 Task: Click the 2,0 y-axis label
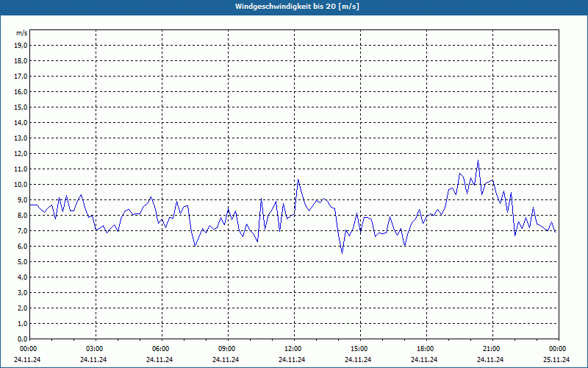click(23, 308)
